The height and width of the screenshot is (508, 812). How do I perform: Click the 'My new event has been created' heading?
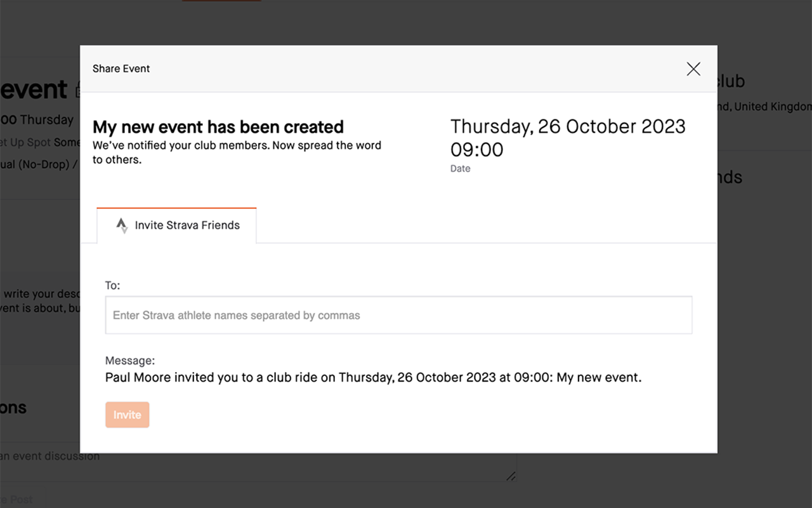coord(218,127)
